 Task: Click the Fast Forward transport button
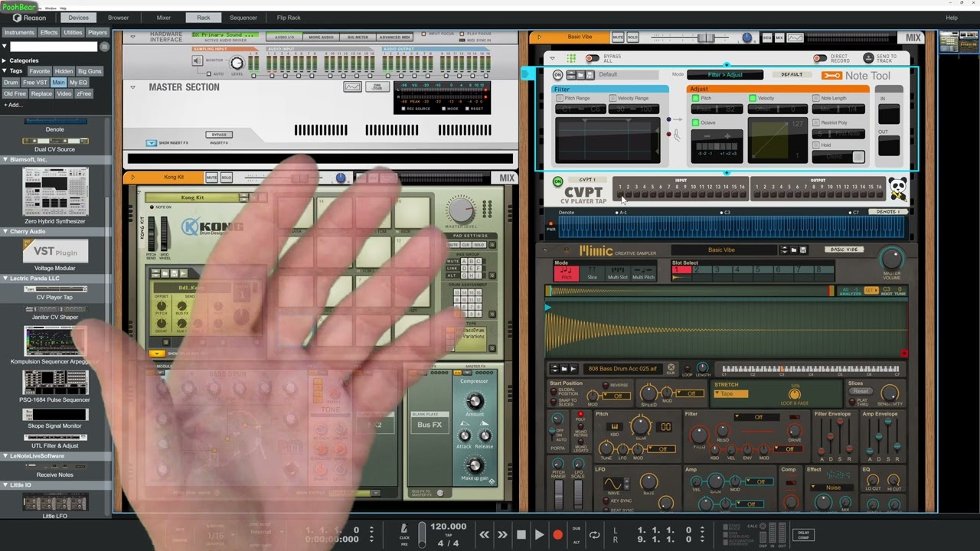point(502,535)
